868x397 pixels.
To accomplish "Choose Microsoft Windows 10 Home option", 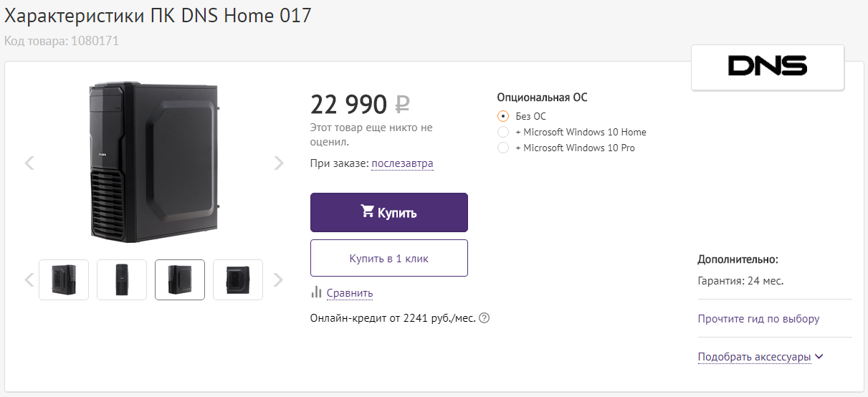I will pyautogui.click(x=503, y=132).
